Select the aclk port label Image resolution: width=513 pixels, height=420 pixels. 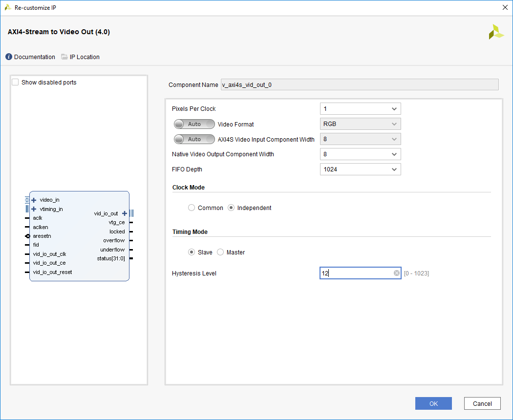pyautogui.click(x=38, y=218)
